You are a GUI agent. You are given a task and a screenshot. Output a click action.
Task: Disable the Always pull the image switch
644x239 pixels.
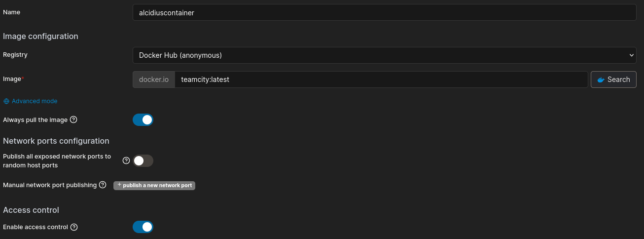143,120
